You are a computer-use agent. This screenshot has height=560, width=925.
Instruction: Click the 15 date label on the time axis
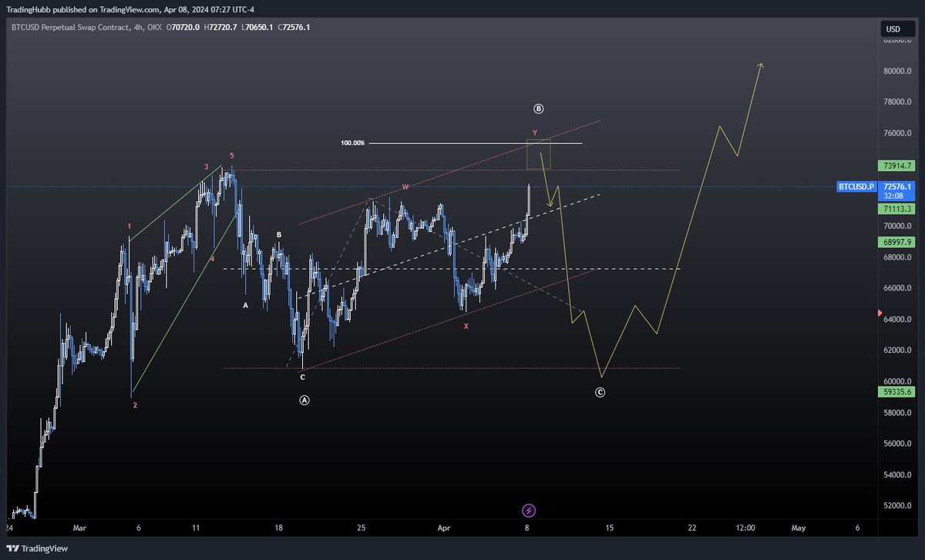(x=609, y=528)
